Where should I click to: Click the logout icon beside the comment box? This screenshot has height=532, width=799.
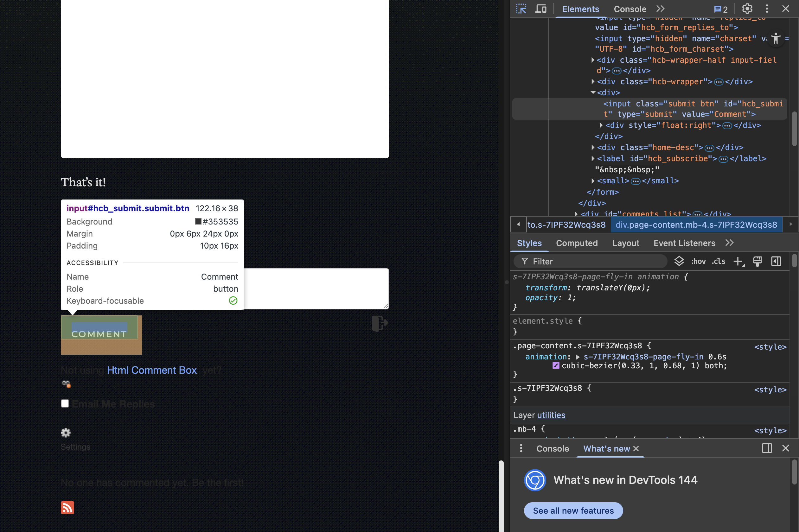pyautogui.click(x=380, y=323)
